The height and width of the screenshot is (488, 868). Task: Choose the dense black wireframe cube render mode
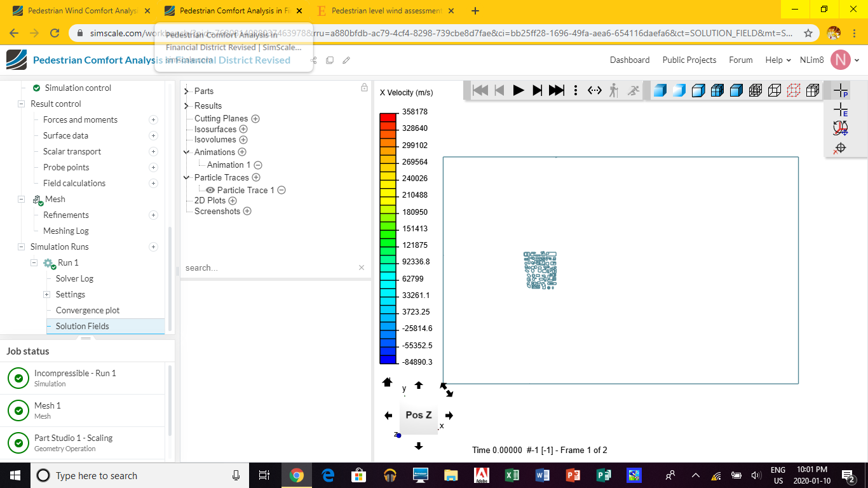[x=756, y=90]
